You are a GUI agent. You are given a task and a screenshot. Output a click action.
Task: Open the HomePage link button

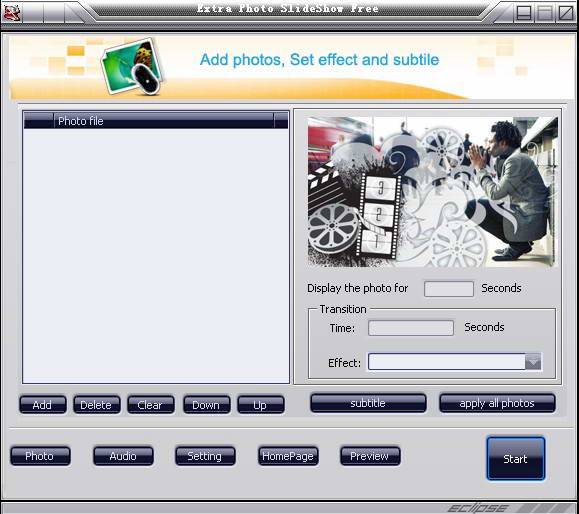tap(288, 456)
